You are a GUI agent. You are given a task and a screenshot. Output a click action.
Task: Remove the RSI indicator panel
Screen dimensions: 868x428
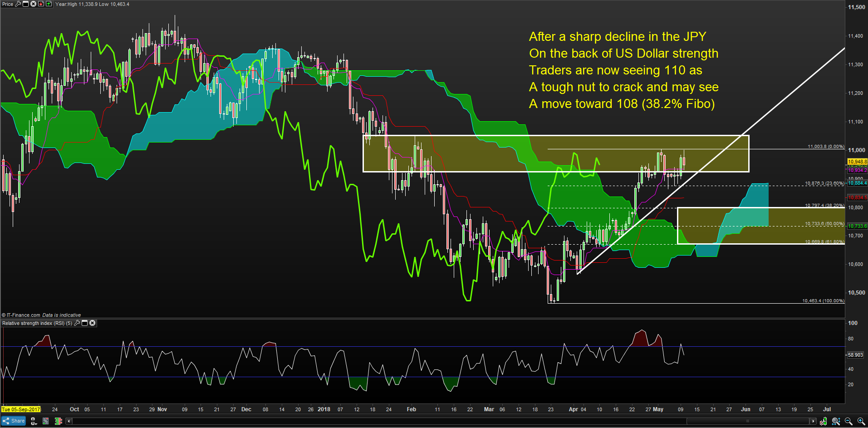click(92, 323)
